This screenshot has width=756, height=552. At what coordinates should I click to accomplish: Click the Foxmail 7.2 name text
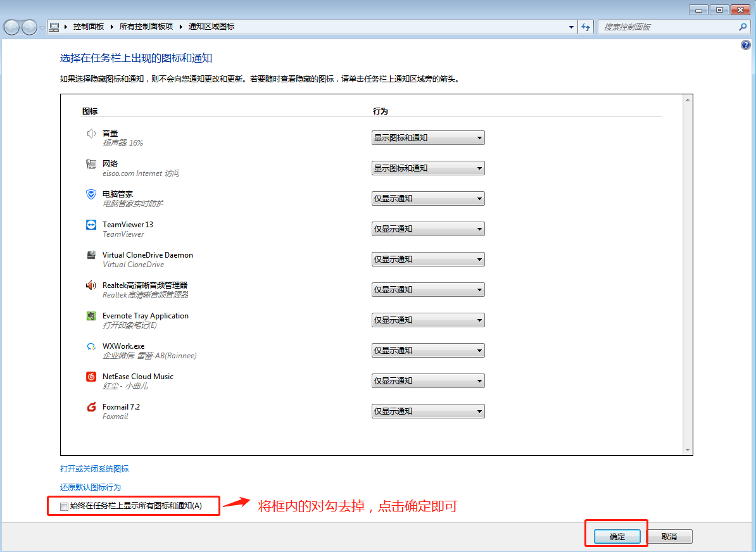coord(121,407)
